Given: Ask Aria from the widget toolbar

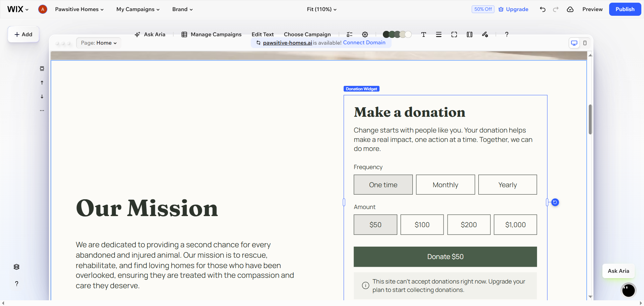Looking at the screenshot, I should click(x=150, y=34).
